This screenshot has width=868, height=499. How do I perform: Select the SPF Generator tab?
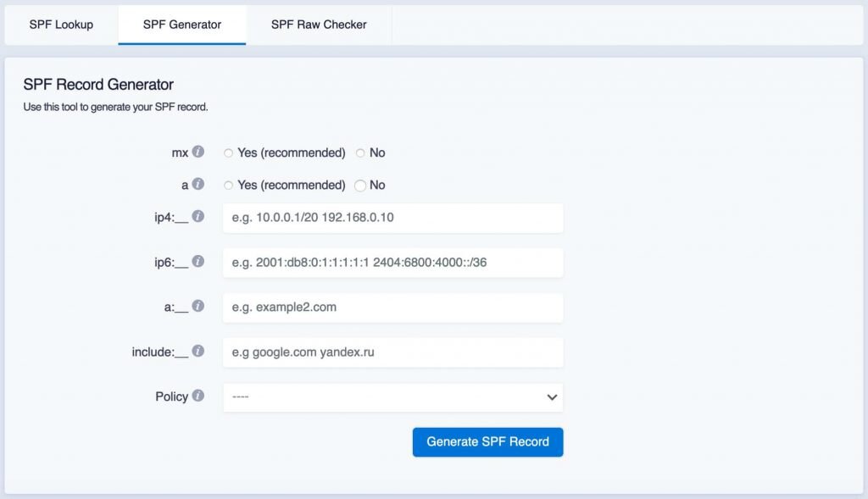tap(181, 25)
